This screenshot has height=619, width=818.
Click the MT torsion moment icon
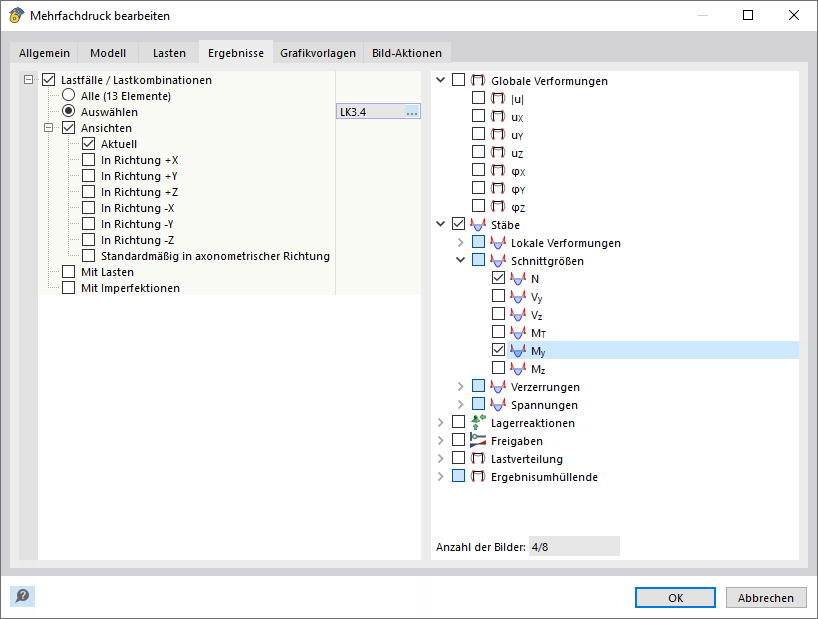518,333
